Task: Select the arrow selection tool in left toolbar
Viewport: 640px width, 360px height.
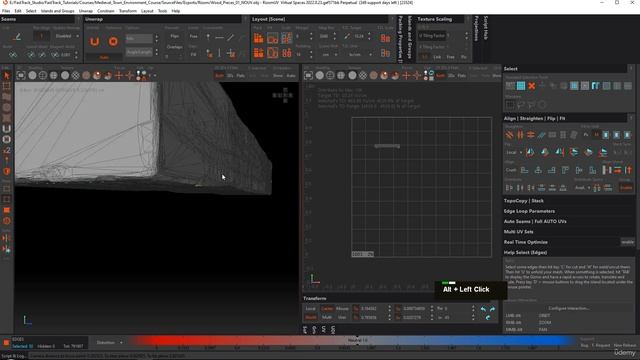Action: [7, 76]
